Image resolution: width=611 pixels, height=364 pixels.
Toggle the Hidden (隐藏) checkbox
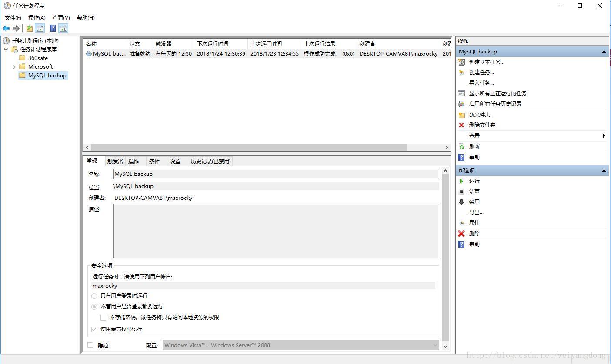(x=90, y=345)
